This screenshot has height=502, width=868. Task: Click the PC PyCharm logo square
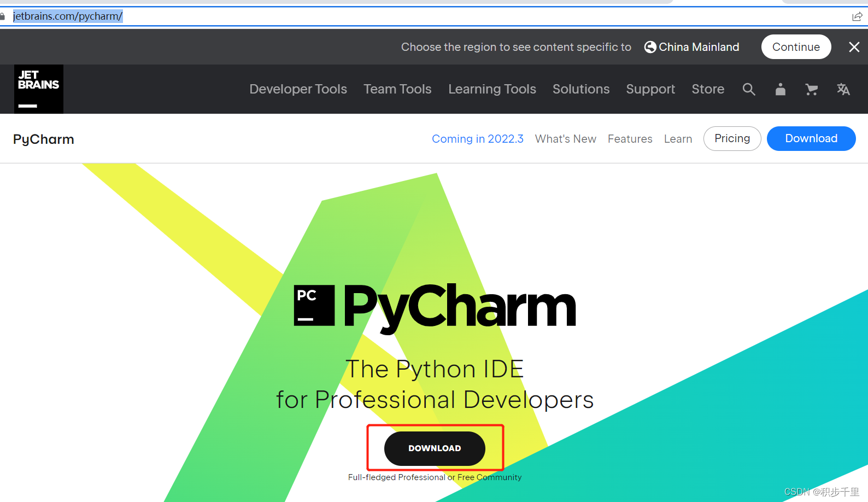coord(314,305)
